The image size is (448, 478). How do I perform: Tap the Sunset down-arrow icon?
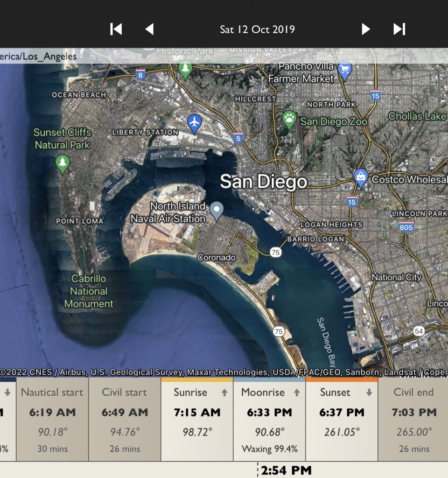point(369,392)
